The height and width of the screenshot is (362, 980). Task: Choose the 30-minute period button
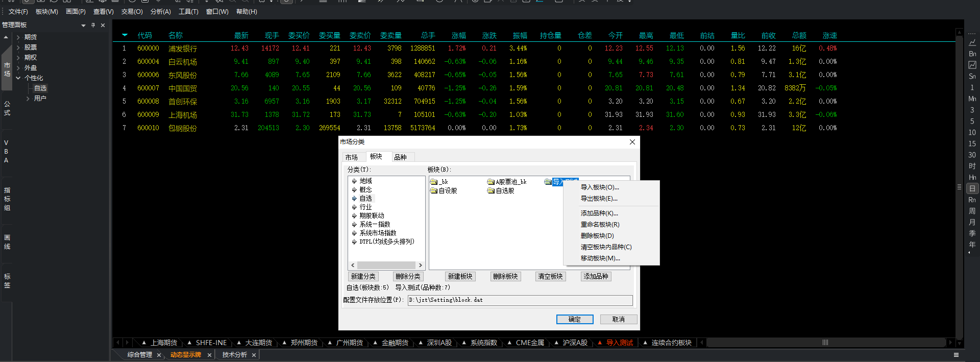[972, 155]
